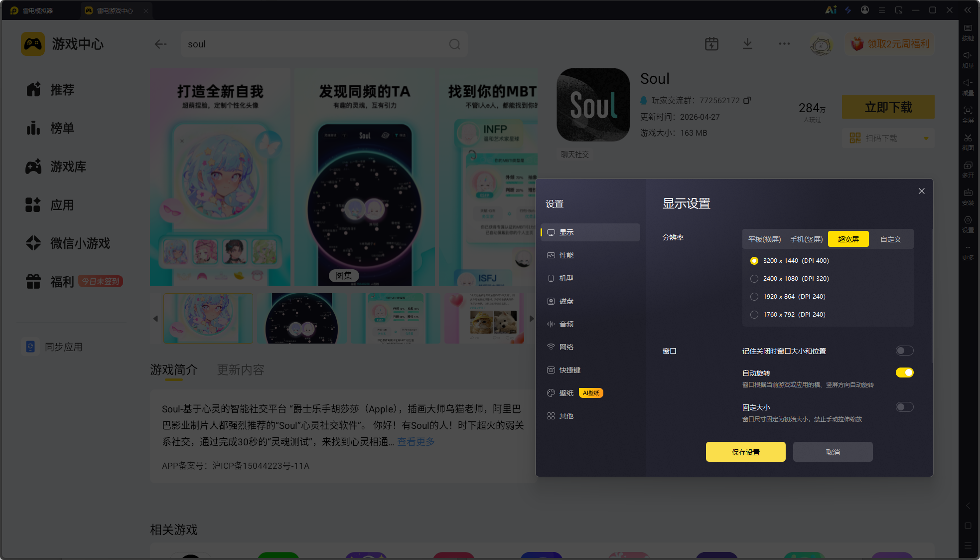Show next screenshots with right carousel arrow
Viewport: 980px width, 560px height.
click(x=532, y=319)
